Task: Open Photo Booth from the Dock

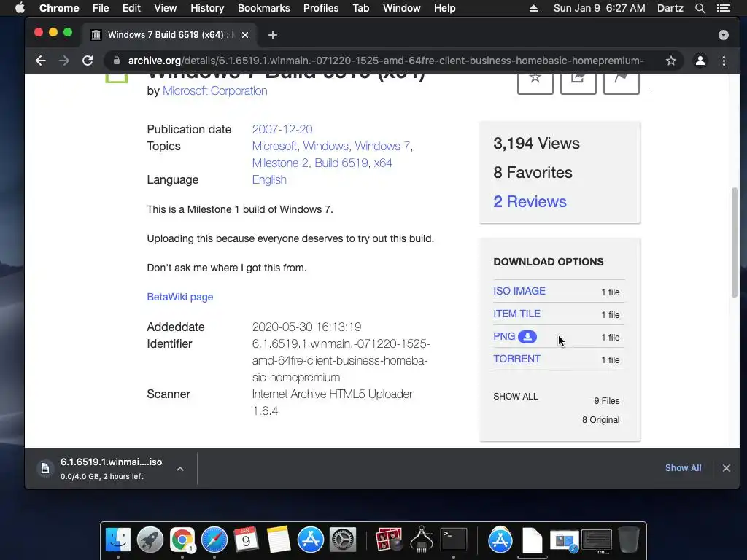Action: [389, 540]
